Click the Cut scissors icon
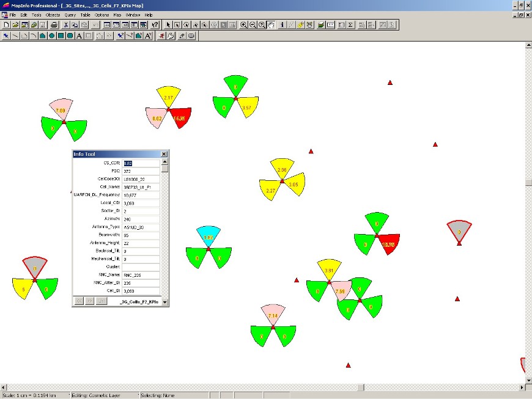The width and height of the screenshot is (532, 399). tap(65, 25)
